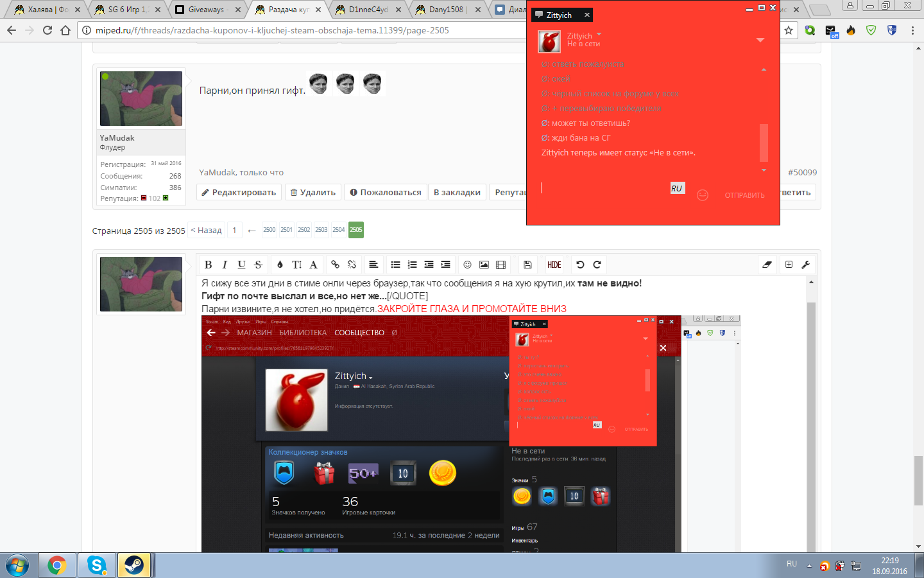Switch to the Giveaways browser tab
This screenshot has width=924, height=578.
202,10
